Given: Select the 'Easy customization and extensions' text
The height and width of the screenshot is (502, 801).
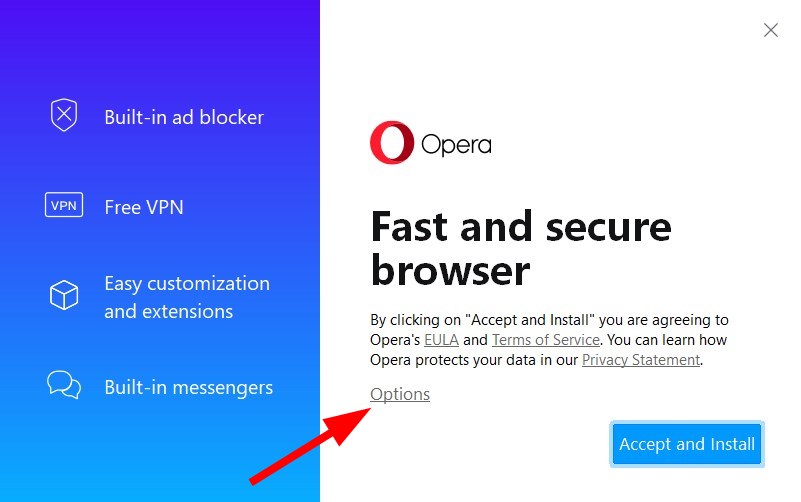Looking at the screenshot, I should point(187,297).
